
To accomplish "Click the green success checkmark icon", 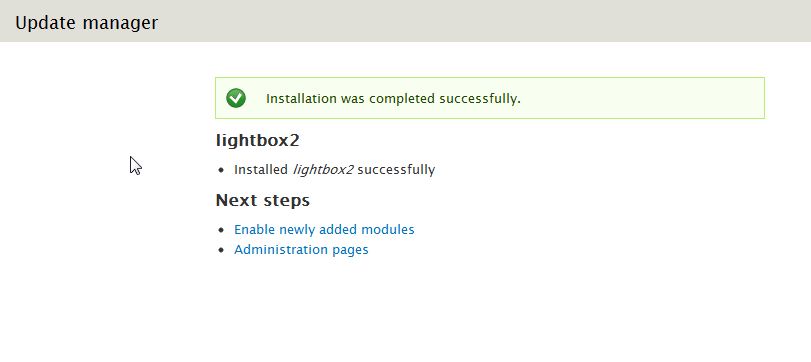I will [236, 98].
